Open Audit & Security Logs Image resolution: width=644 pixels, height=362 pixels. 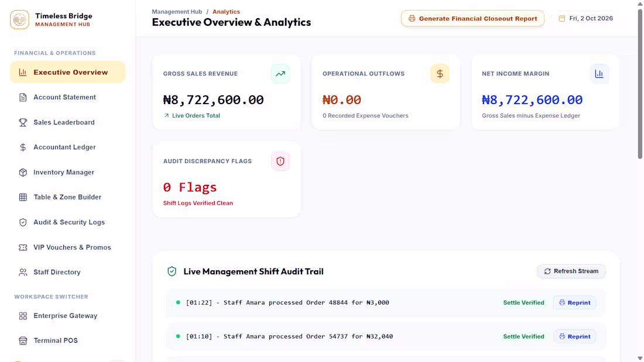tap(68, 222)
